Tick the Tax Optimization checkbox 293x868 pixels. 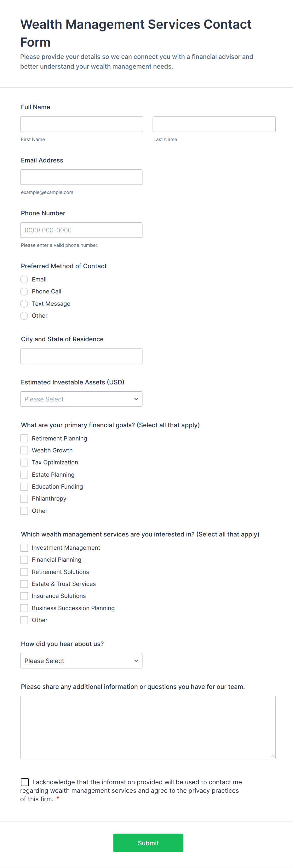24,462
